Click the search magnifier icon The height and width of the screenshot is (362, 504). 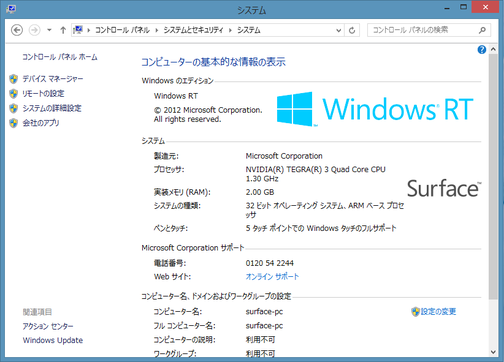pos(482,30)
